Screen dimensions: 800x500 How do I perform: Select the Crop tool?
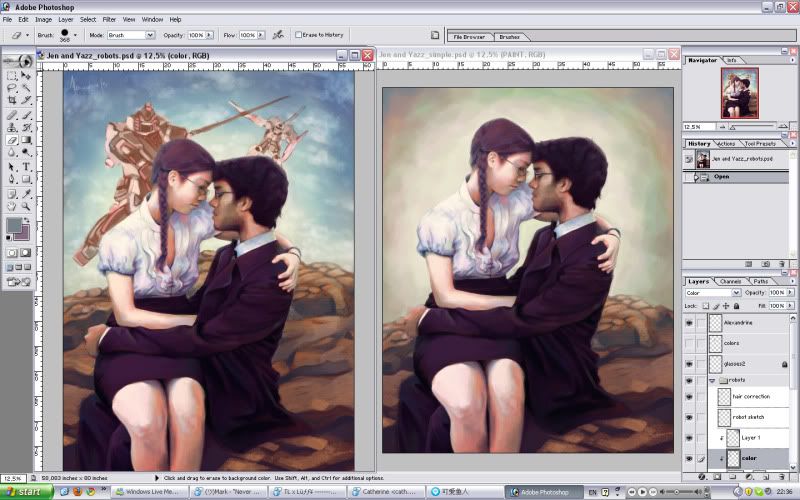point(12,100)
